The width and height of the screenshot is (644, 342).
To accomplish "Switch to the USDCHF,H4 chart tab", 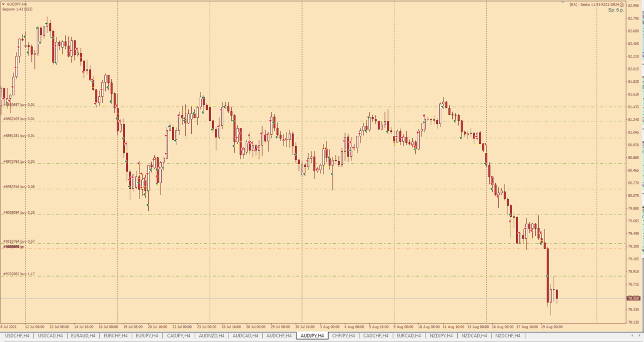I will pyautogui.click(x=17, y=336).
